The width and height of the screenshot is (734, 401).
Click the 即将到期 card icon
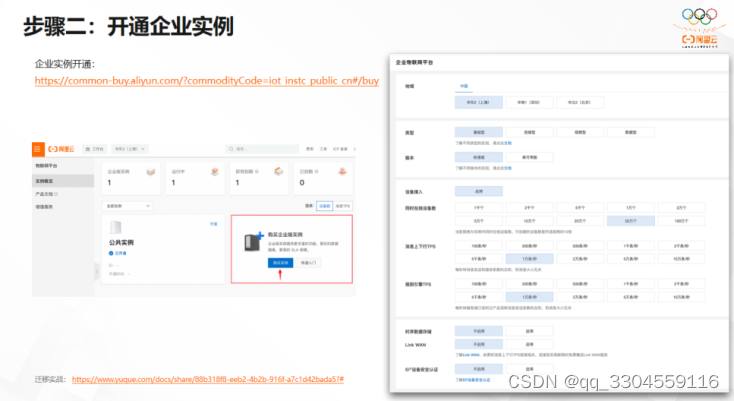(279, 171)
